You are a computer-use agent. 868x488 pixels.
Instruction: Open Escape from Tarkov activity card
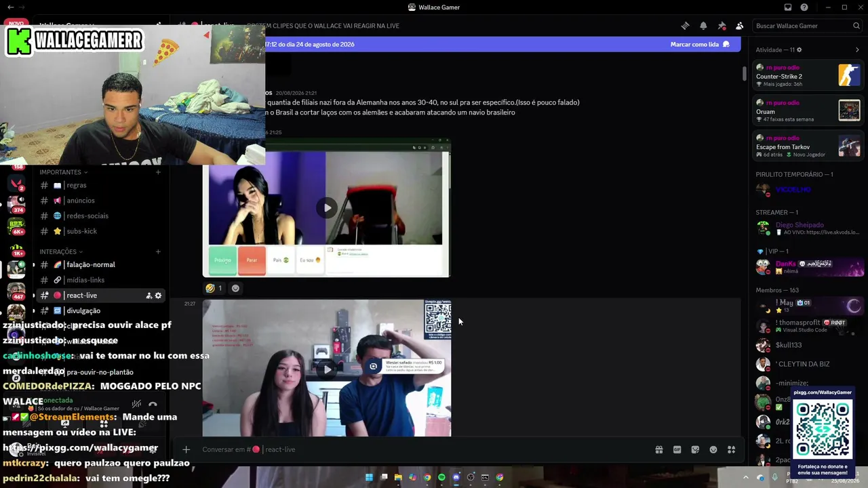point(808,146)
